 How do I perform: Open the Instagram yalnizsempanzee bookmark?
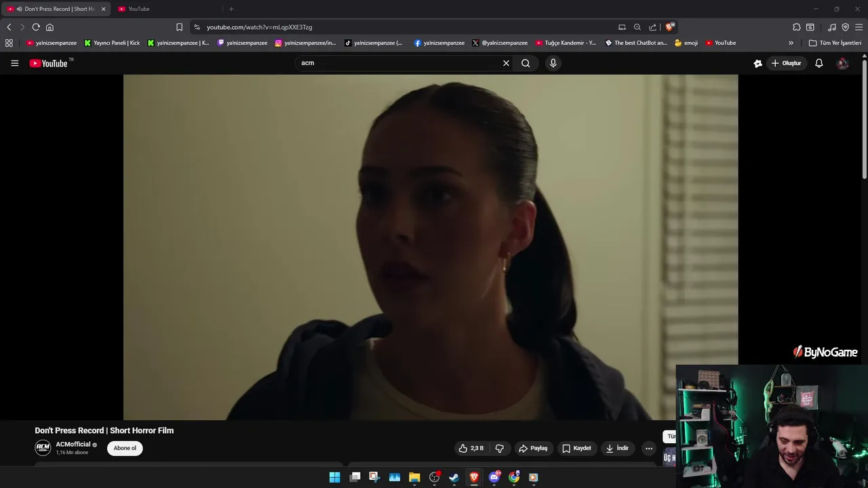[305, 43]
